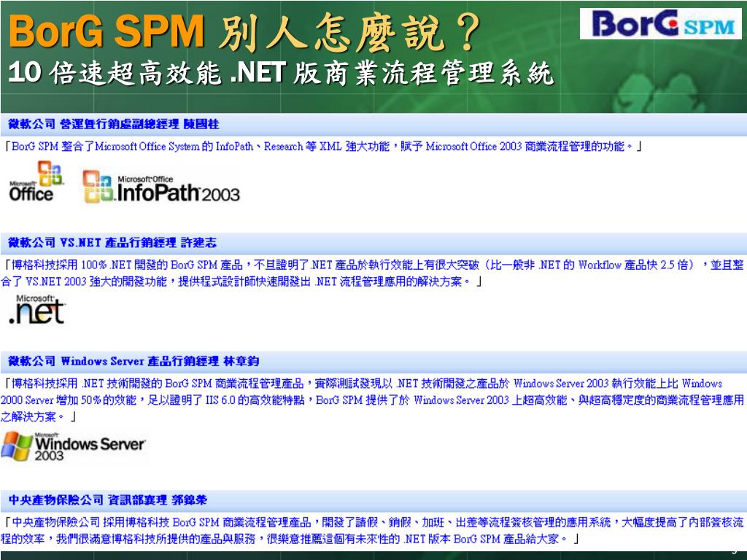Screen dimensions: 747x560
Task: Click the quote starting 'BorG SPM 整合了Microsoft Office System'
Action: (x=323, y=147)
